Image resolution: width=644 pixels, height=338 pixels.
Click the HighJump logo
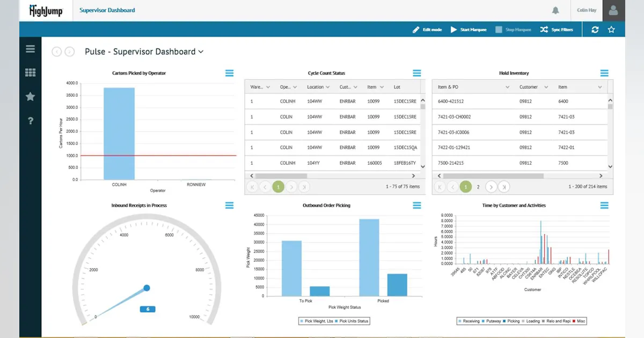[46, 10]
